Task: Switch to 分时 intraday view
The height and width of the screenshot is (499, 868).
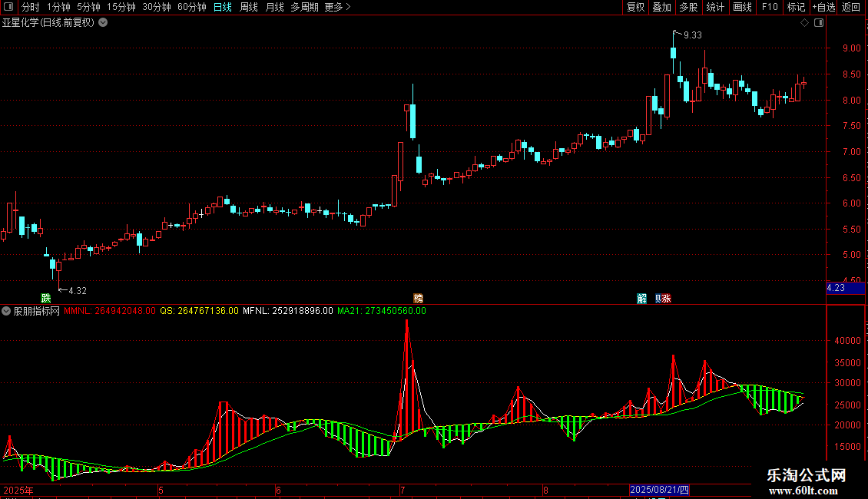Action: pos(31,7)
